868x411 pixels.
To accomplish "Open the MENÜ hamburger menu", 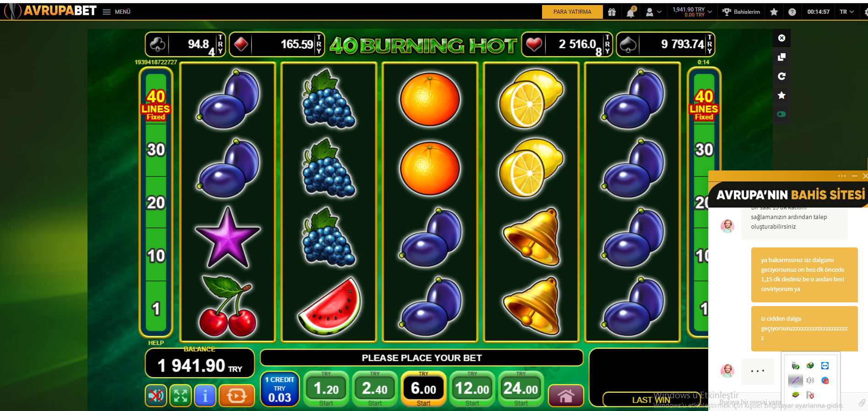I will click(117, 12).
